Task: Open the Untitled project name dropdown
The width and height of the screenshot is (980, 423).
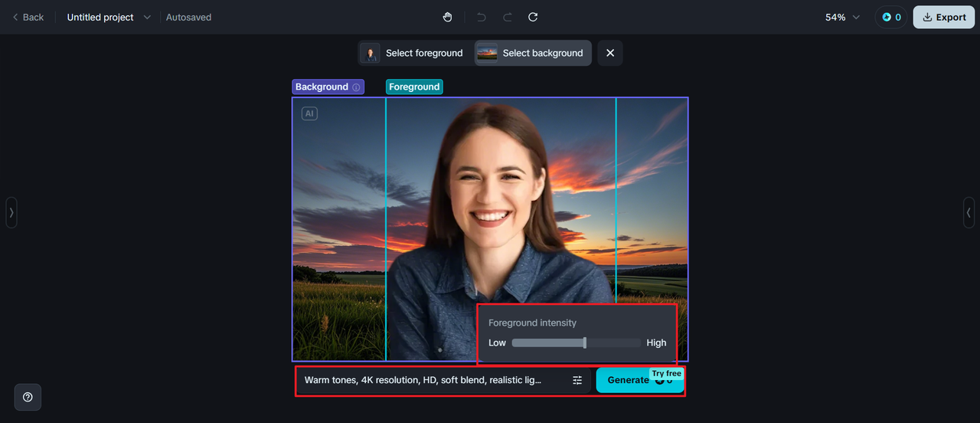Action: click(109, 17)
